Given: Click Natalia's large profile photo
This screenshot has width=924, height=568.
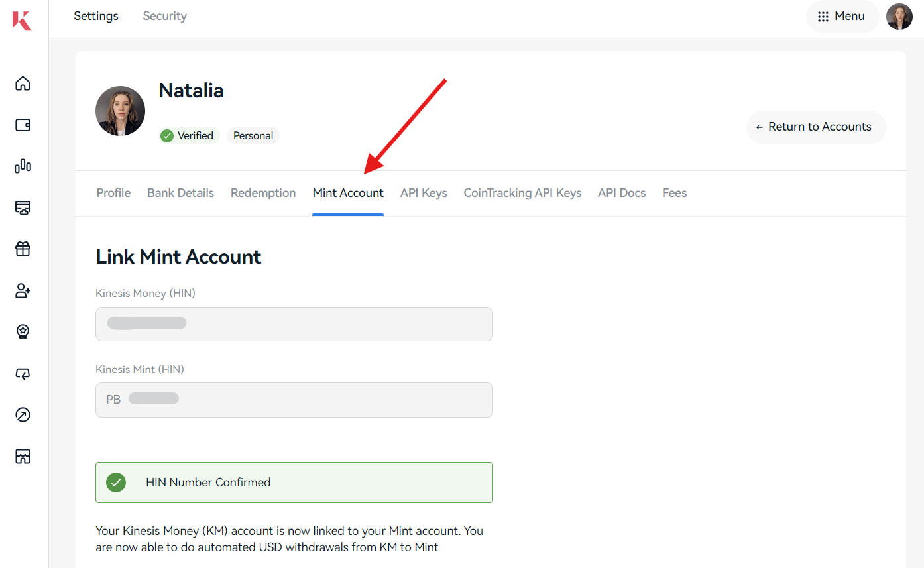Looking at the screenshot, I should point(121,111).
